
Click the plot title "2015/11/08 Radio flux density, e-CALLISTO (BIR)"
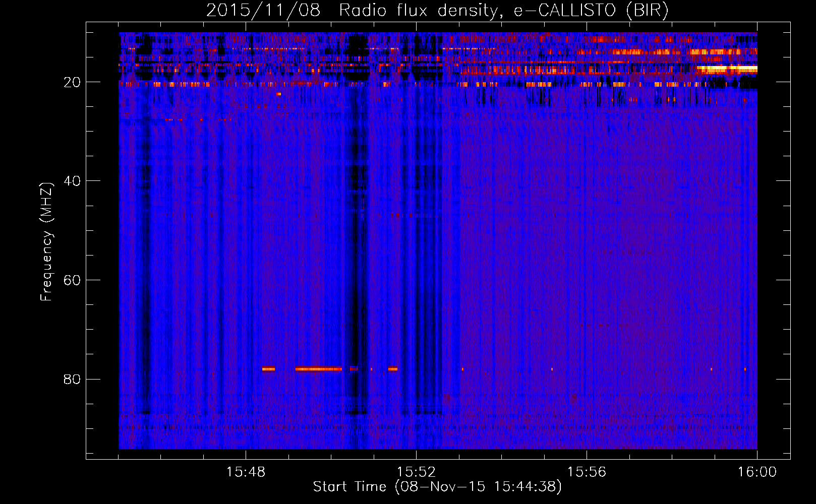437,11
